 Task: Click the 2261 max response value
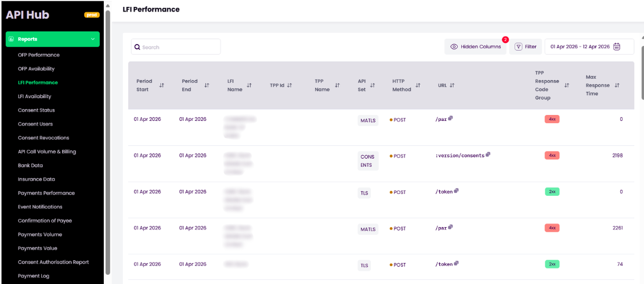coord(617,228)
